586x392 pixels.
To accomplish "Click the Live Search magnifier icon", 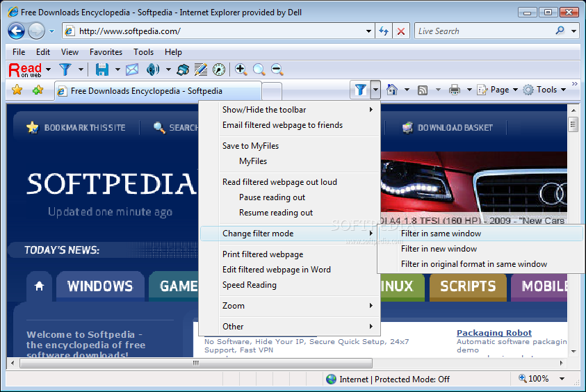I will [560, 31].
